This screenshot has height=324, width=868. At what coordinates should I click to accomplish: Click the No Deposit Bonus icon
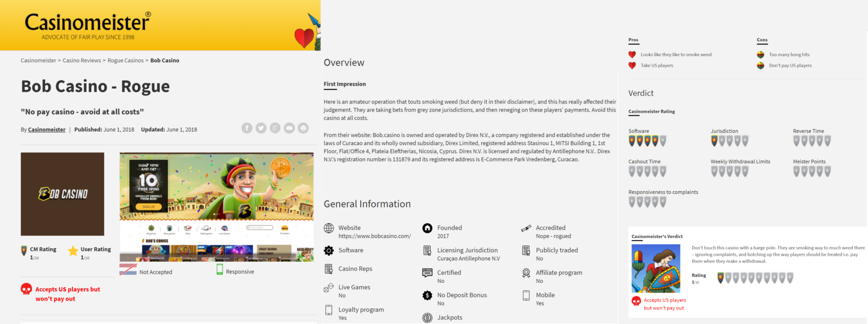pos(427,295)
